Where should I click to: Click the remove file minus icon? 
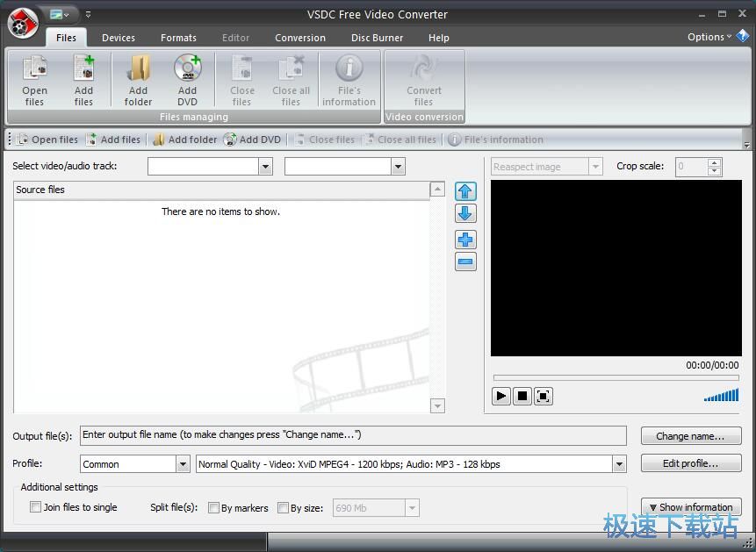tap(465, 262)
